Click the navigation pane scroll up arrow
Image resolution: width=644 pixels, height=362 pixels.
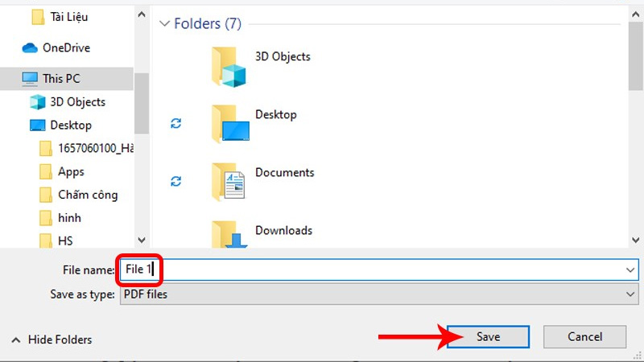point(142,14)
